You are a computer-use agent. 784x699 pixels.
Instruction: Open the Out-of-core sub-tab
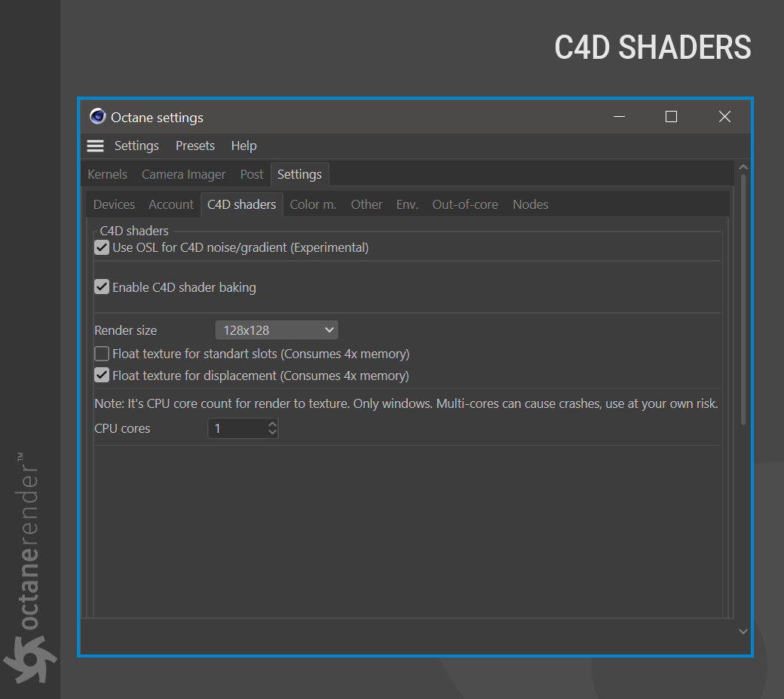tap(465, 204)
